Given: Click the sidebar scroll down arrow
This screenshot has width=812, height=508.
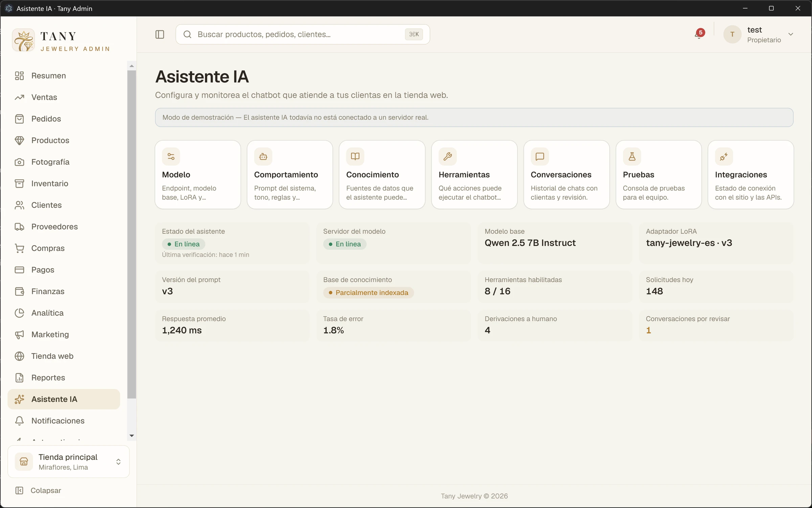Looking at the screenshot, I should pyautogui.click(x=132, y=436).
